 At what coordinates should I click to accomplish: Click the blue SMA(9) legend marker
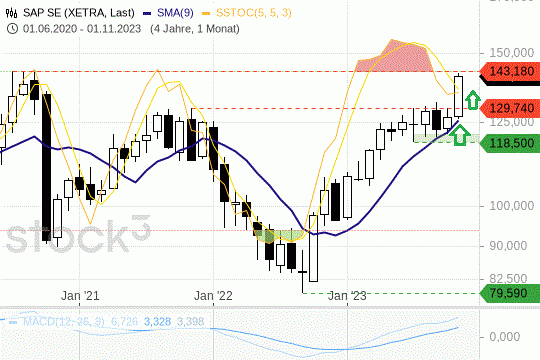(x=147, y=13)
